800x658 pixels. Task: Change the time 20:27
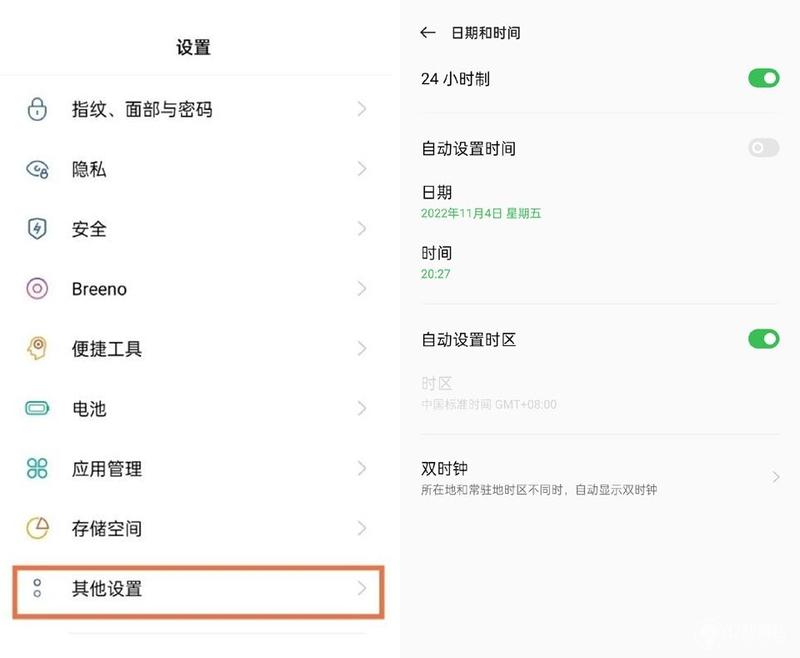[x=435, y=274]
